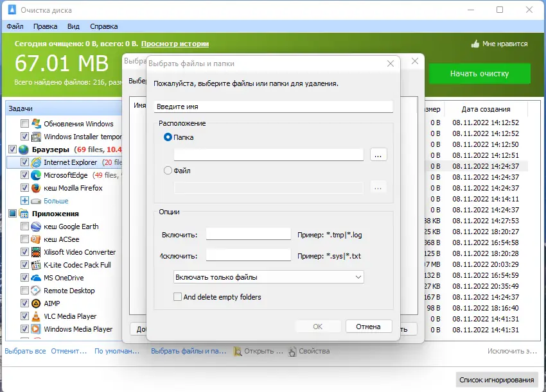The height and width of the screenshot is (392, 546).
Task: Enable the 'кеш Google Earth' checkbox
Action: pos(24,226)
